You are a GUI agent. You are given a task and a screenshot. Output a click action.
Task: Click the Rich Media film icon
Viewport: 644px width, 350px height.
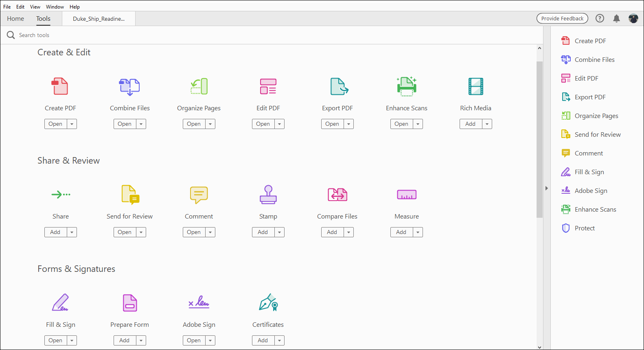pos(476,86)
